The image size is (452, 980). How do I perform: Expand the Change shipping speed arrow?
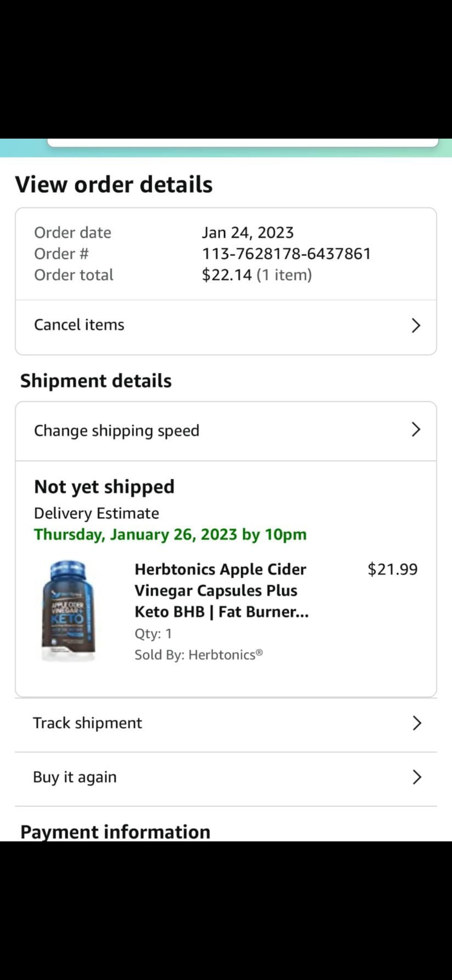pyautogui.click(x=416, y=430)
